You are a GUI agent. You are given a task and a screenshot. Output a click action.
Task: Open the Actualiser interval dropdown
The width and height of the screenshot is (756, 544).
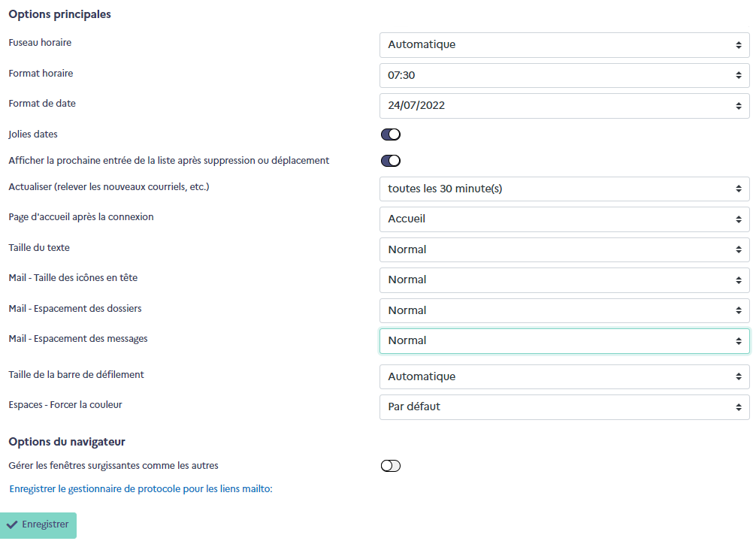coord(564,189)
